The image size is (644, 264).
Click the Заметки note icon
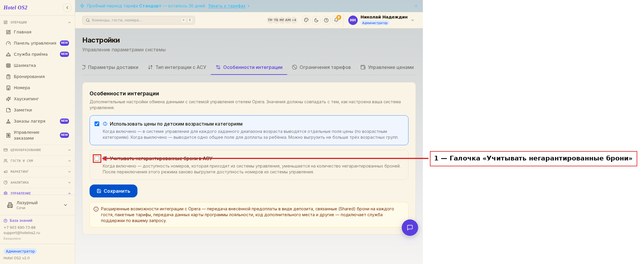click(9, 110)
